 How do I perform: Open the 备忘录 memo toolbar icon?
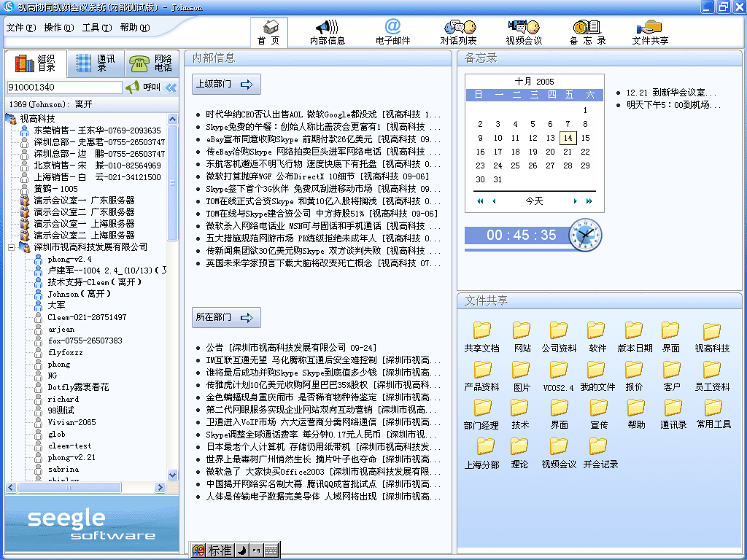587,32
